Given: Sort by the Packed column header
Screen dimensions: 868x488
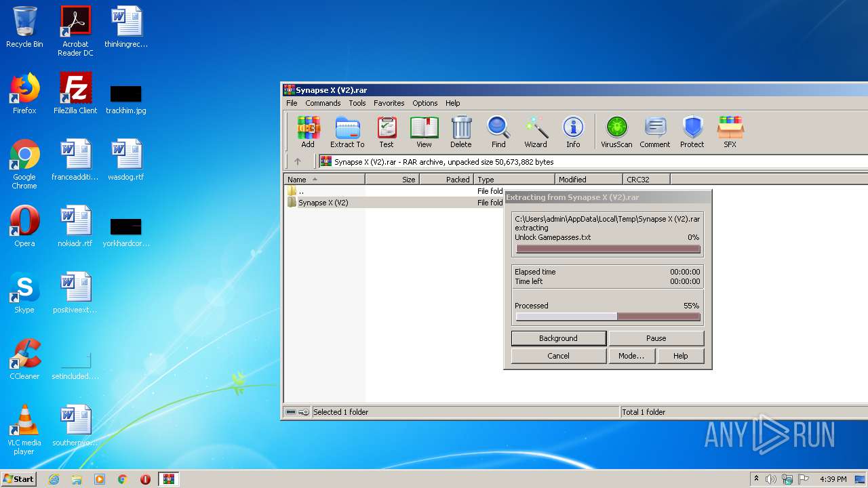Looking at the screenshot, I should pos(446,180).
